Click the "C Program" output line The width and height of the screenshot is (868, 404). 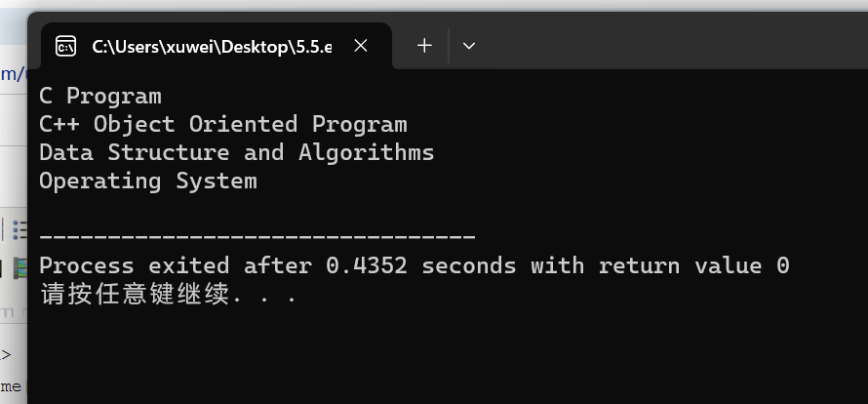tap(100, 97)
